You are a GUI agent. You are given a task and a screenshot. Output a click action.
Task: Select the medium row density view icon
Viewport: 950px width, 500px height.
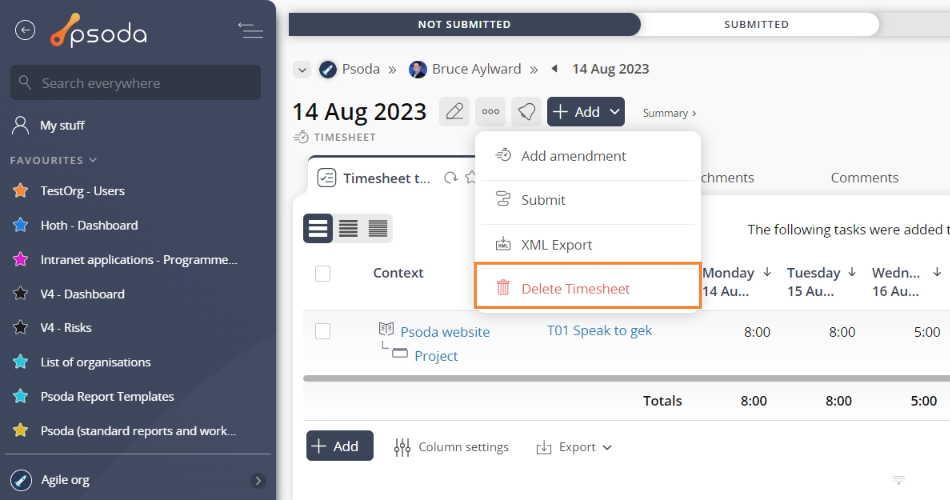[348, 228]
